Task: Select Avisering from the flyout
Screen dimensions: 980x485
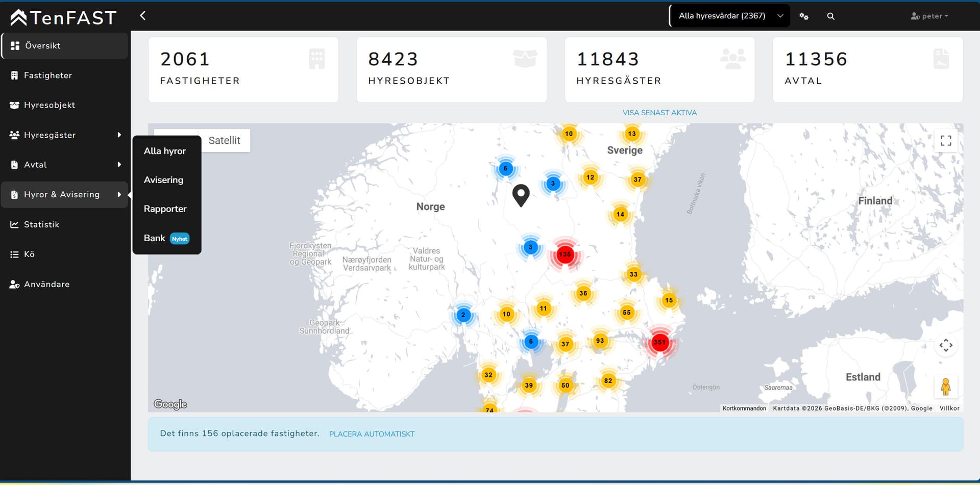Action: [x=163, y=180]
